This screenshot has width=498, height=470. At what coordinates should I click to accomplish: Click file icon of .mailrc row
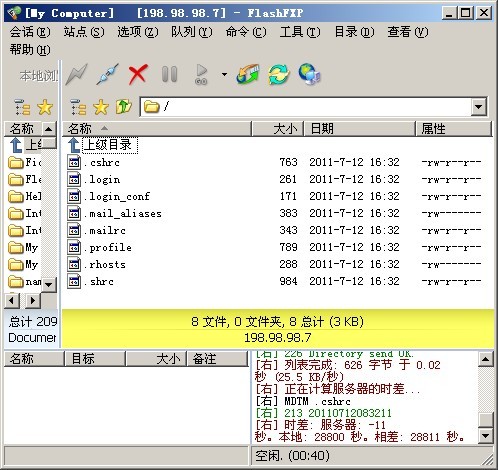coord(74,230)
